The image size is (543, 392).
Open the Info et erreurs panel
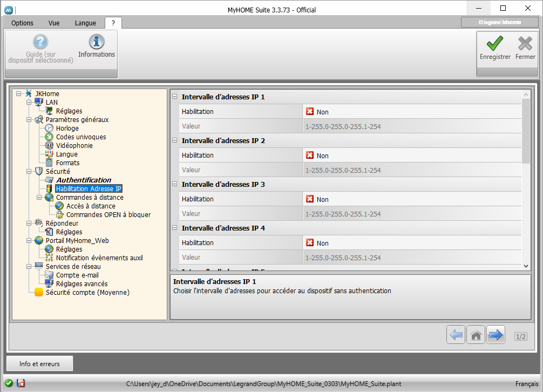[x=39, y=363]
